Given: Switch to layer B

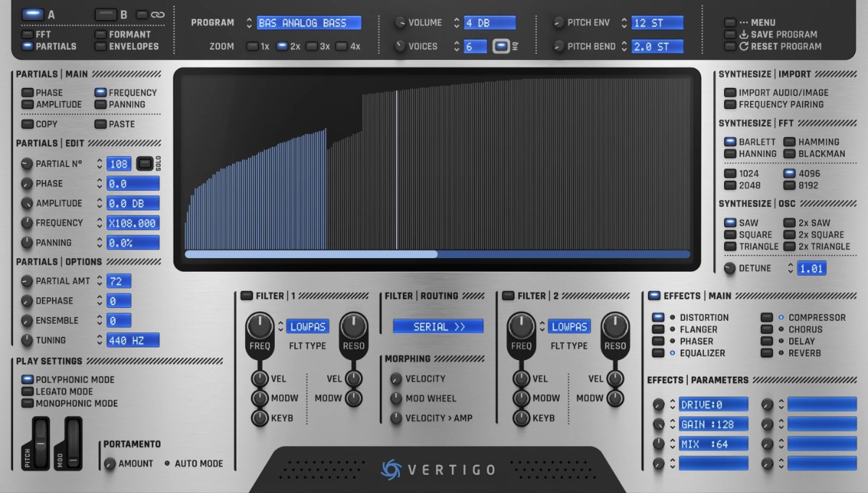Looking at the screenshot, I should 106,14.
